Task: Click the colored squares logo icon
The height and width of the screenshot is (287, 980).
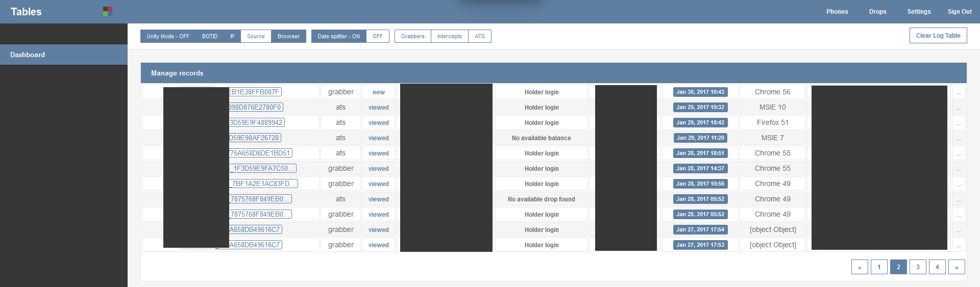Action: point(108,11)
